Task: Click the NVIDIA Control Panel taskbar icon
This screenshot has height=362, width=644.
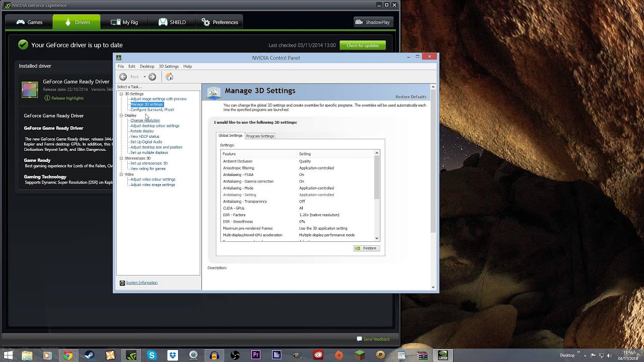Action: click(443, 355)
